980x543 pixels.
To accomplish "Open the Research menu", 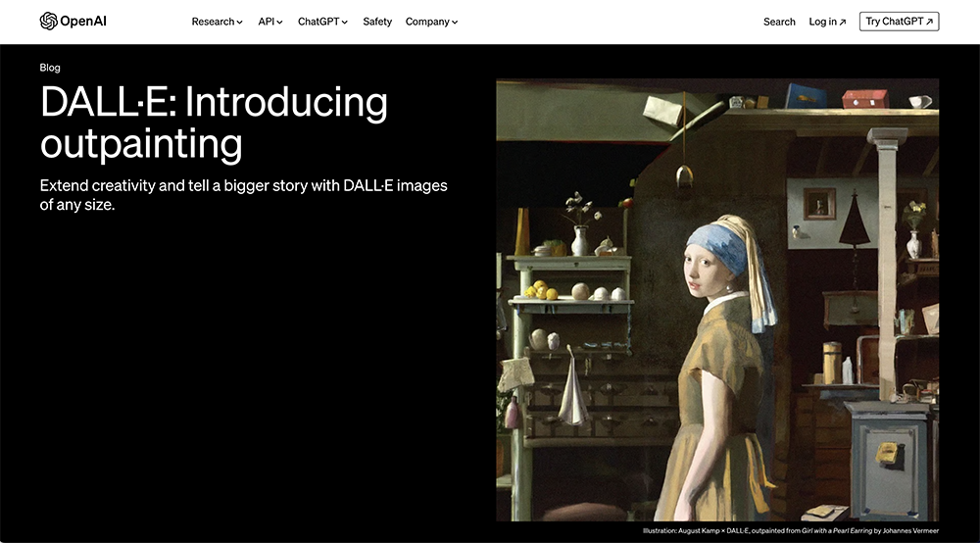I will click(x=217, y=22).
